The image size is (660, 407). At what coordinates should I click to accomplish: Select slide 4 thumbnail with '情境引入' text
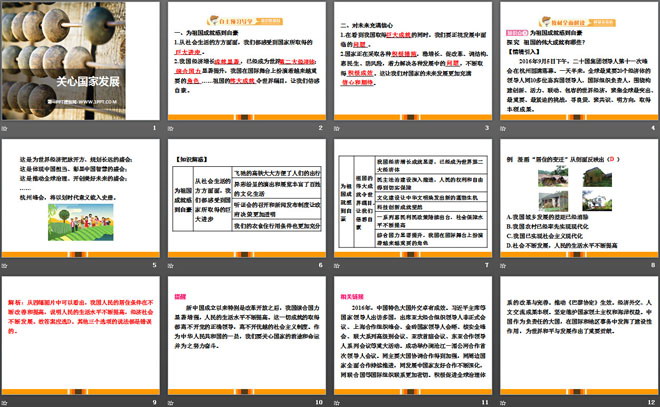(x=579, y=61)
